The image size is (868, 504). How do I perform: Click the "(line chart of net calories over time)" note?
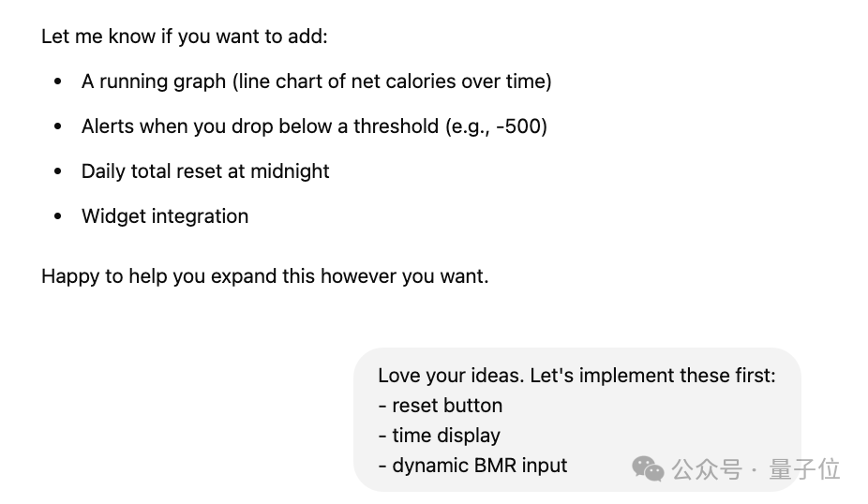point(392,82)
